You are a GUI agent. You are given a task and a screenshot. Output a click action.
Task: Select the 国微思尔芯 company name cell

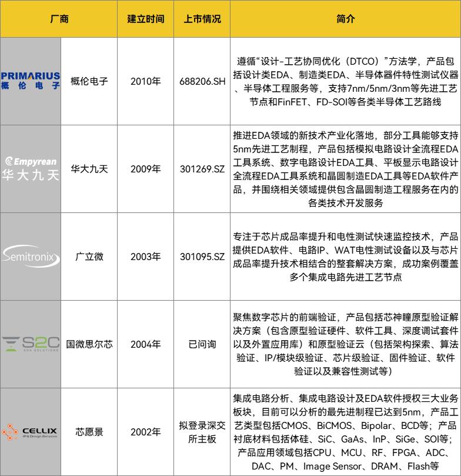(x=89, y=344)
